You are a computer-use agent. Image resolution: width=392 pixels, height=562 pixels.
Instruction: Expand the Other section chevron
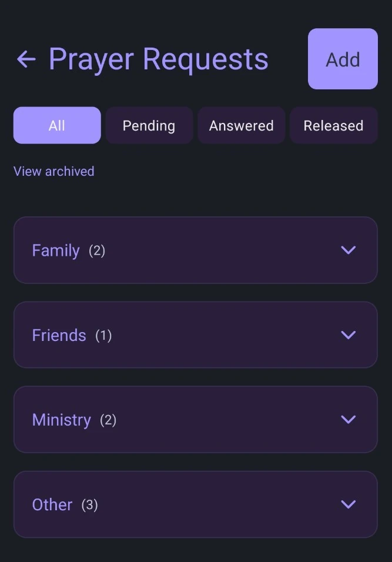point(349,504)
